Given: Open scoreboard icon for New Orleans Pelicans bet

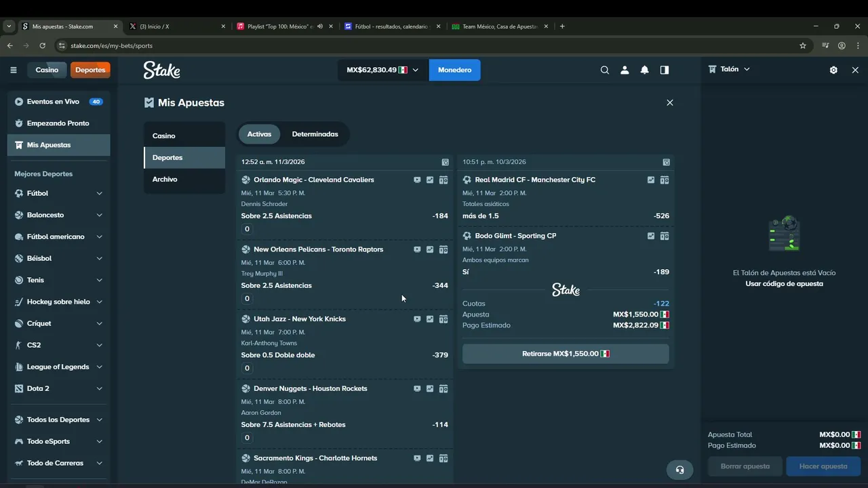Looking at the screenshot, I should (443, 249).
